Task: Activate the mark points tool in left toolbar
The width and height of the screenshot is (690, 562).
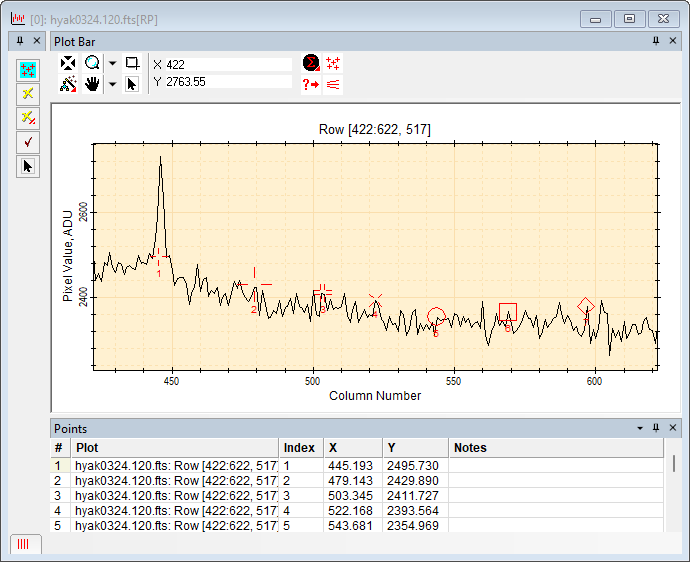Action: pyautogui.click(x=28, y=70)
